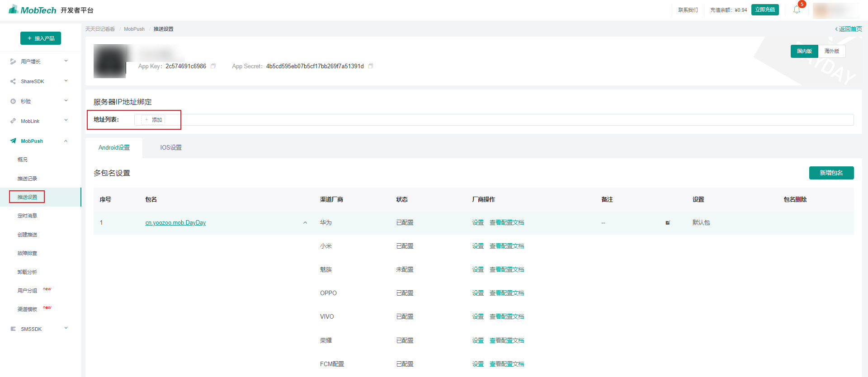Click the 新增包名 button
The image size is (868, 377).
(831, 173)
